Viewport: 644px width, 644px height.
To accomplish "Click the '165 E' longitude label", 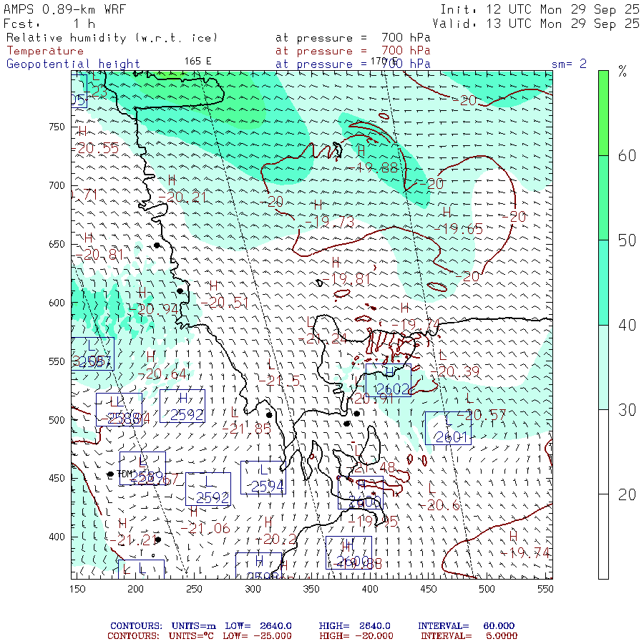I will 198,62.
